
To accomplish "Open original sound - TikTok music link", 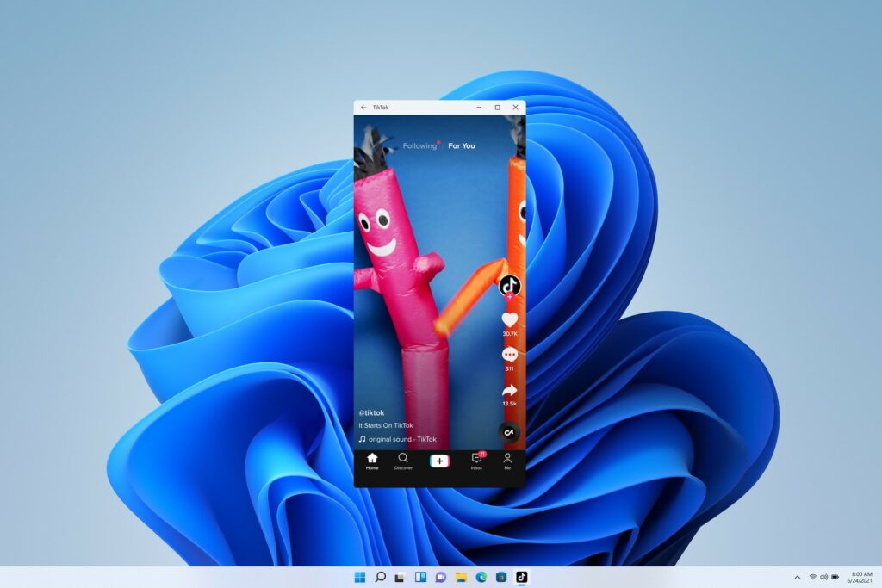I will tap(398, 439).
